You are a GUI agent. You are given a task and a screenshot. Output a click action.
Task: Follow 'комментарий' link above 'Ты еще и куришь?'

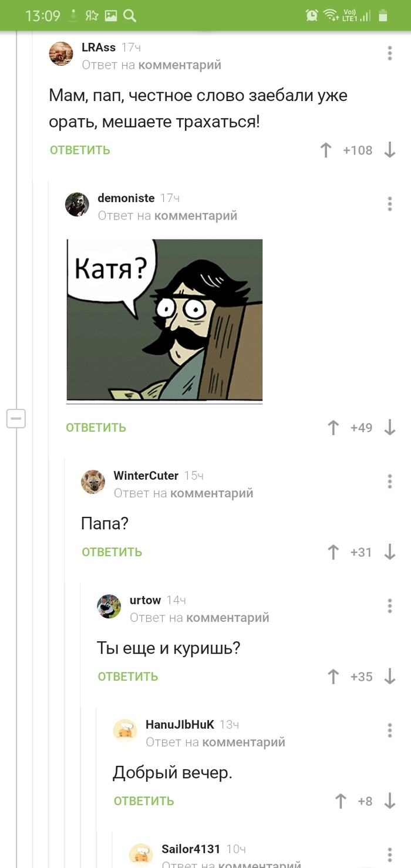click(227, 617)
